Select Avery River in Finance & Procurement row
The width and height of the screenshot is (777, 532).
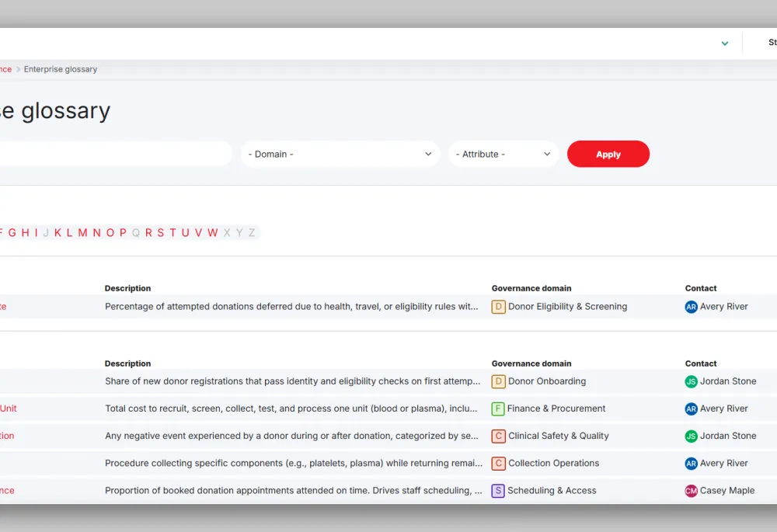(x=723, y=409)
